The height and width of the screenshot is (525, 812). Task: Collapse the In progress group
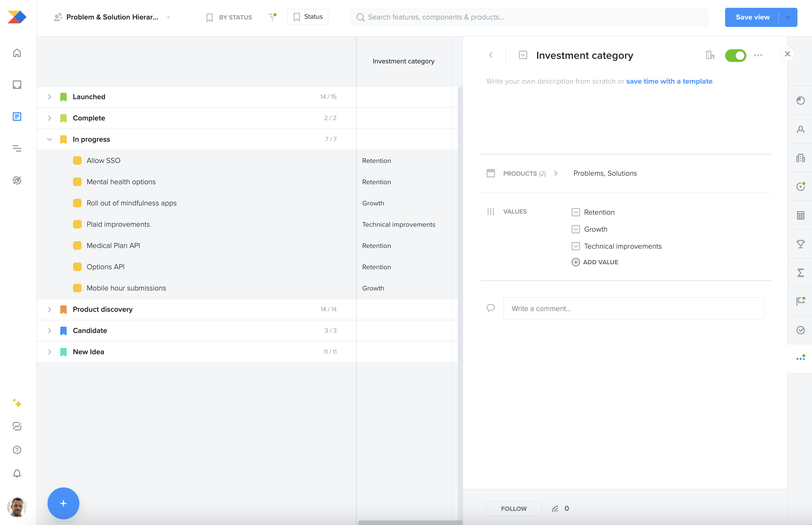[49, 139]
